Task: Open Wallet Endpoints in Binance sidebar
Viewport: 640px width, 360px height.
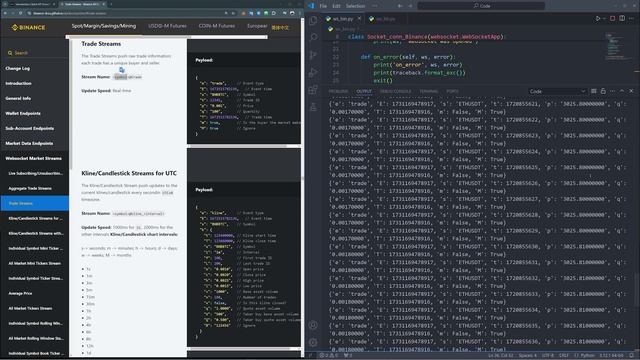Action: click(x=23, y=113)
